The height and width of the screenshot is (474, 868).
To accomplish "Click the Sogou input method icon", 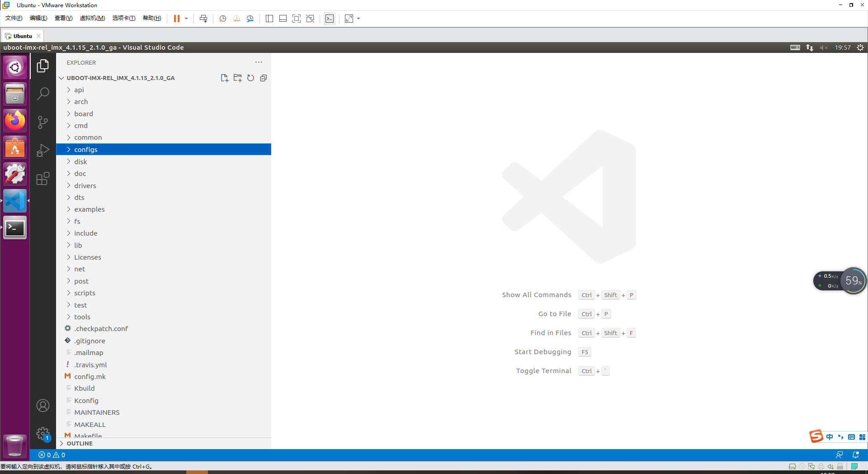I will [816, 436].
